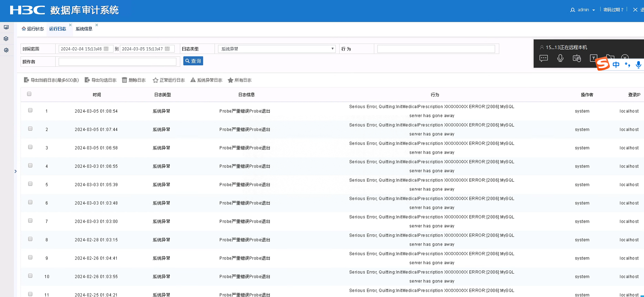This screenshot has width=644, height=297.
Task: Tick the select-all checkbox in table header
Action: (x=29, y=94)
